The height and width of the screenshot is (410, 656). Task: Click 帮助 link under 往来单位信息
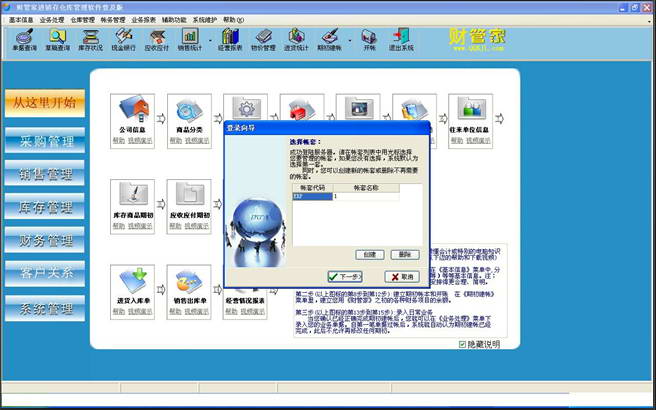(457, 141)
